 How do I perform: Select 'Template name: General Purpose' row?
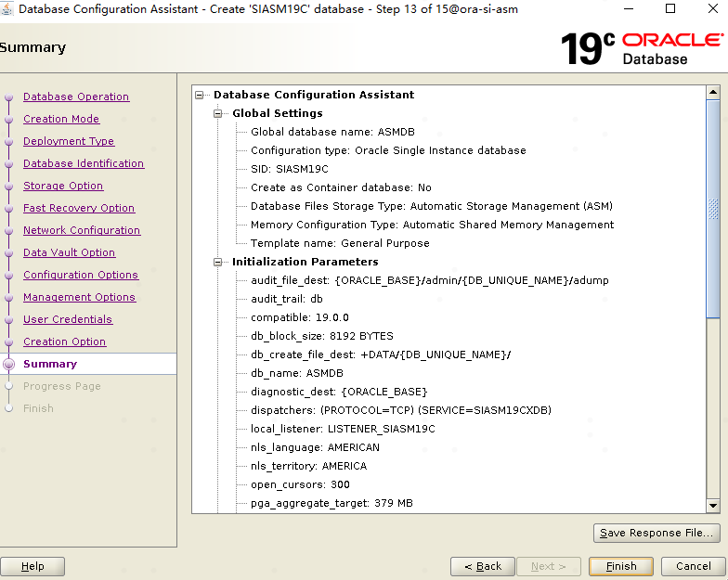[x=340, y=243]
